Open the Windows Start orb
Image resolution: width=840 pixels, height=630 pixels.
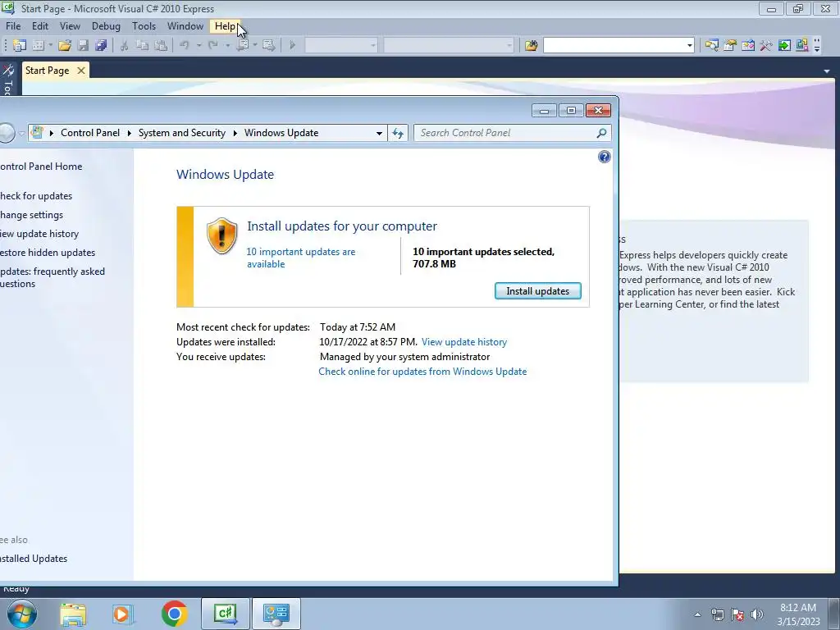(22, 614)
